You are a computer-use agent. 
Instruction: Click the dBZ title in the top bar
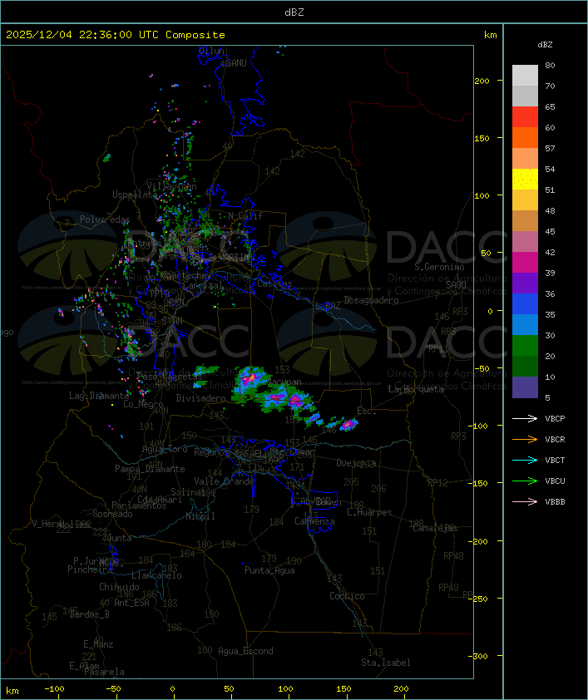(294, 12)
